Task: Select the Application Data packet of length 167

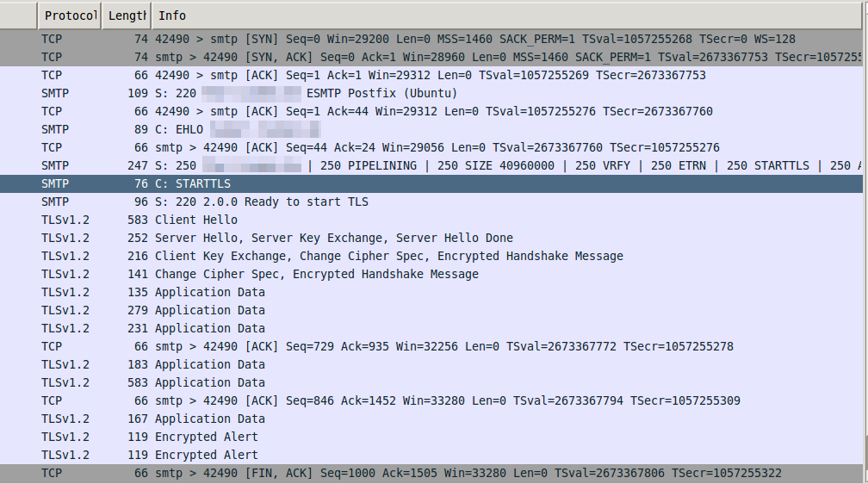Action: (x=344, y=419)
